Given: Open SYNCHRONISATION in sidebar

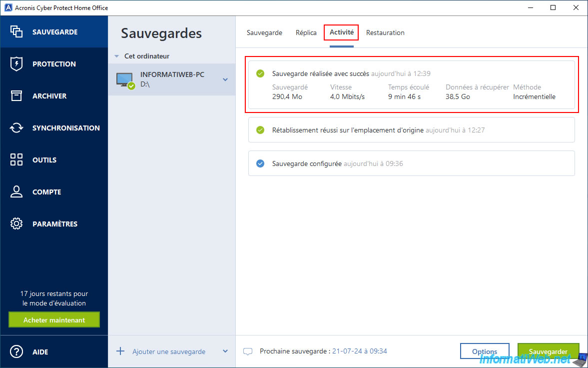Looking at the screenshot, I should pos(66,127).
